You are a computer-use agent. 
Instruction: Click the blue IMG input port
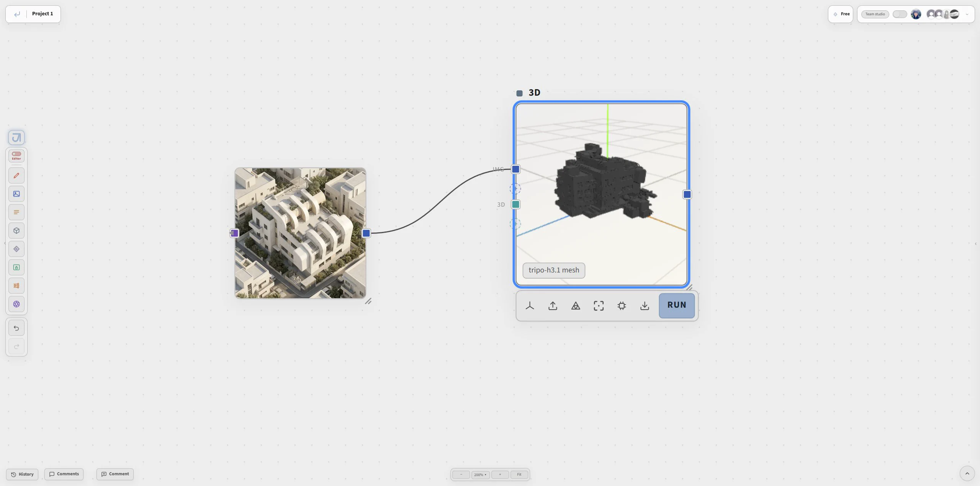point(516,169)
